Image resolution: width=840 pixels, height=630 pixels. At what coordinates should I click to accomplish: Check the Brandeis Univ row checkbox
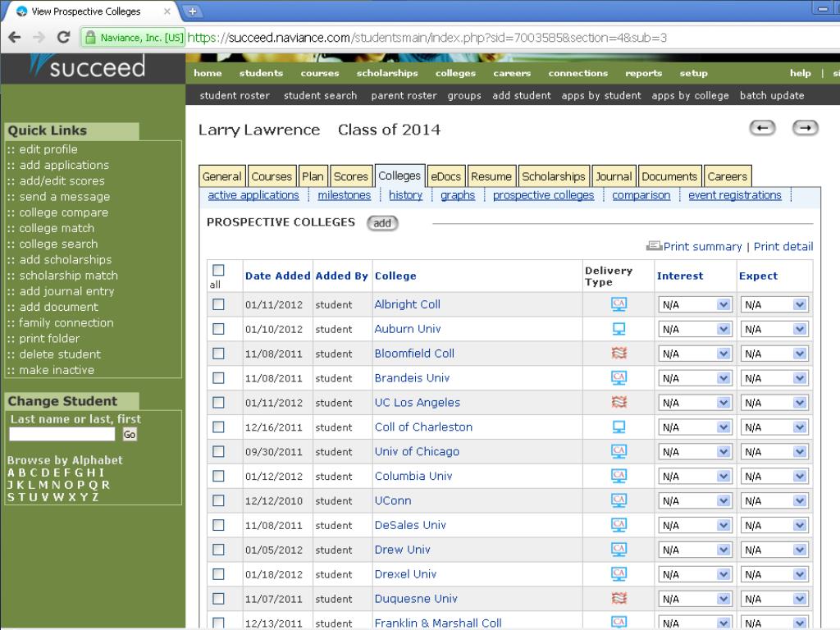tap(218, 378)
